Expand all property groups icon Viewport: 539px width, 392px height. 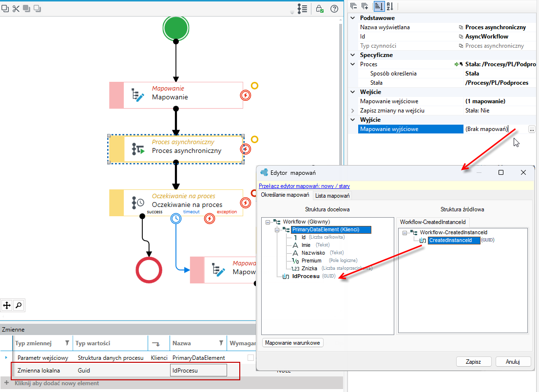click(365, 6)
